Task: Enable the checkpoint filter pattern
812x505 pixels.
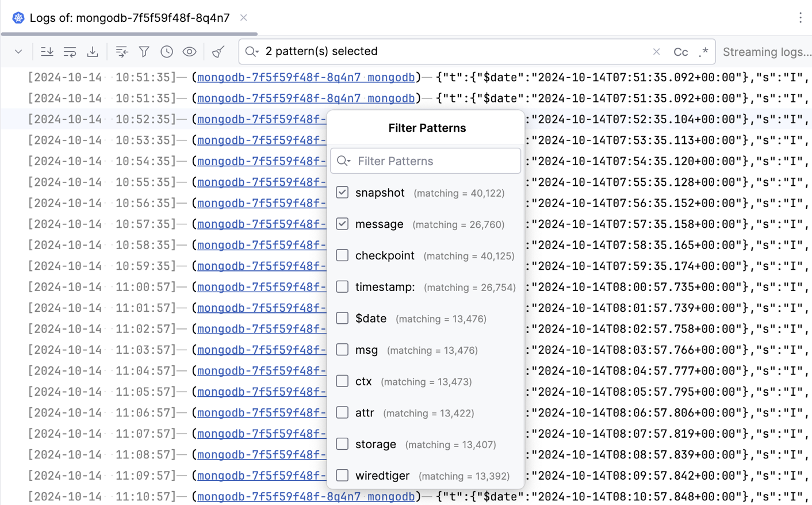Action: click(x=342, y=255)
